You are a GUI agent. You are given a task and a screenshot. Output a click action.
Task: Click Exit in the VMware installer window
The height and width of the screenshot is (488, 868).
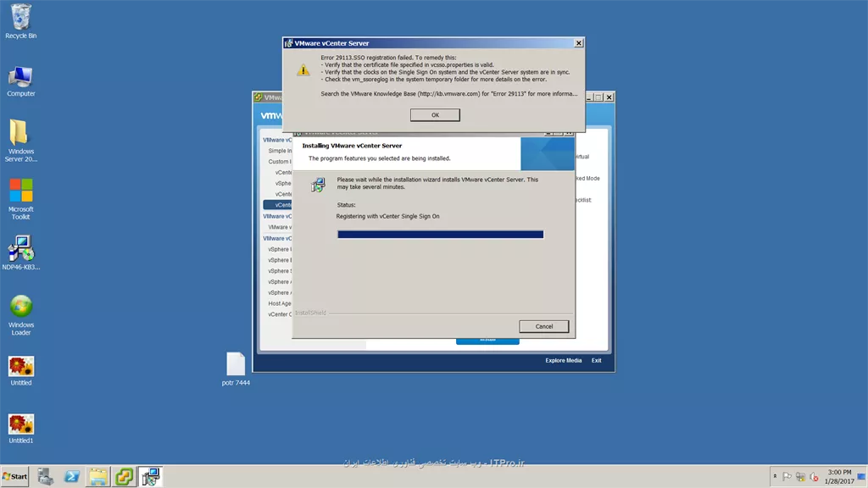tap(596, 360)
